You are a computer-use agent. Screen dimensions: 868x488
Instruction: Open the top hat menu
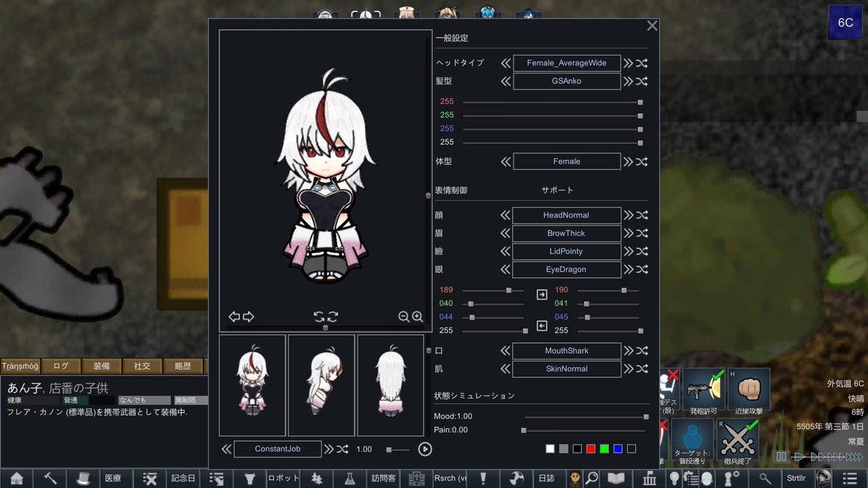click(83, 478)
